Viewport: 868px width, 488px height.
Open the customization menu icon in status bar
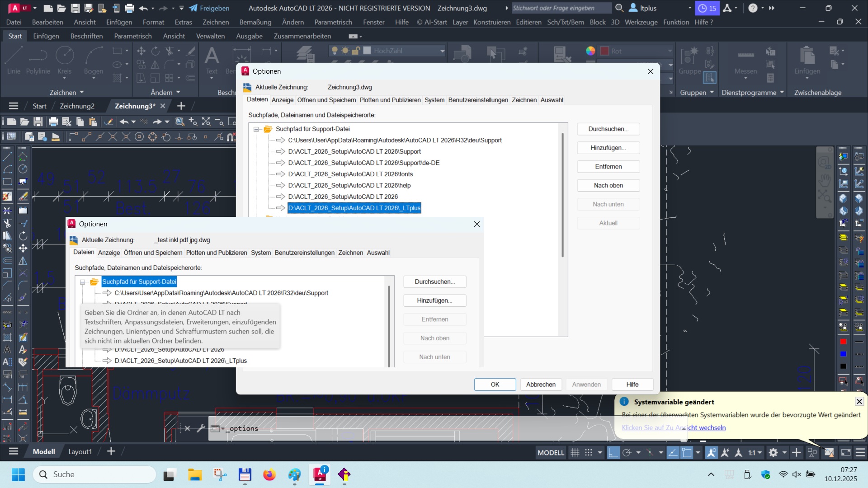click(x=860, y=452)
